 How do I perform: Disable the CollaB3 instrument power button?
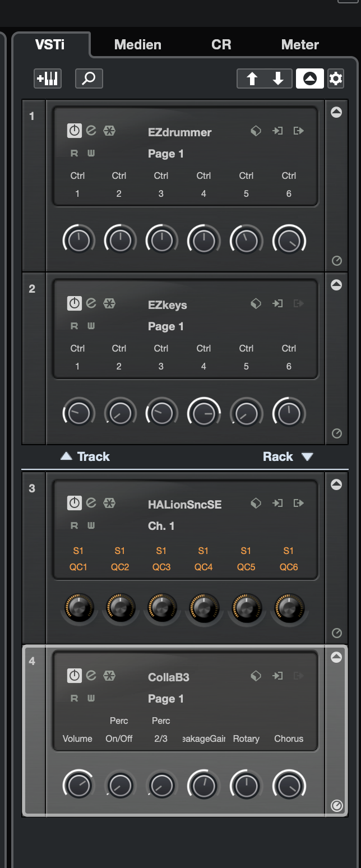pos(74,676)
